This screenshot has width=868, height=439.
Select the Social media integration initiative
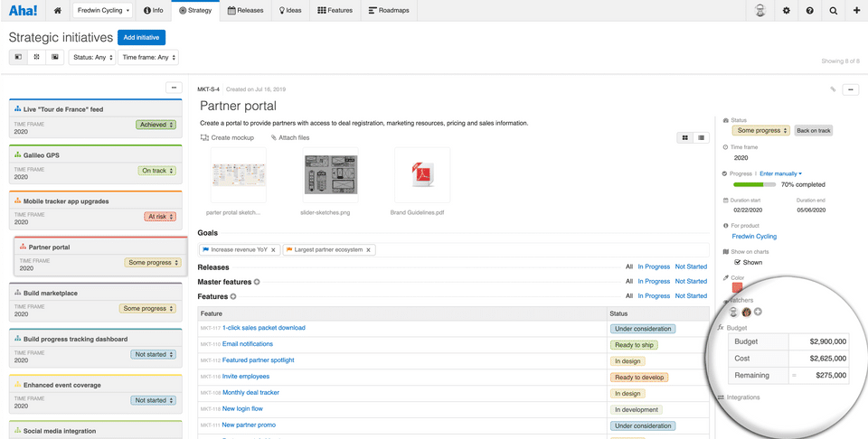[60, 431]
